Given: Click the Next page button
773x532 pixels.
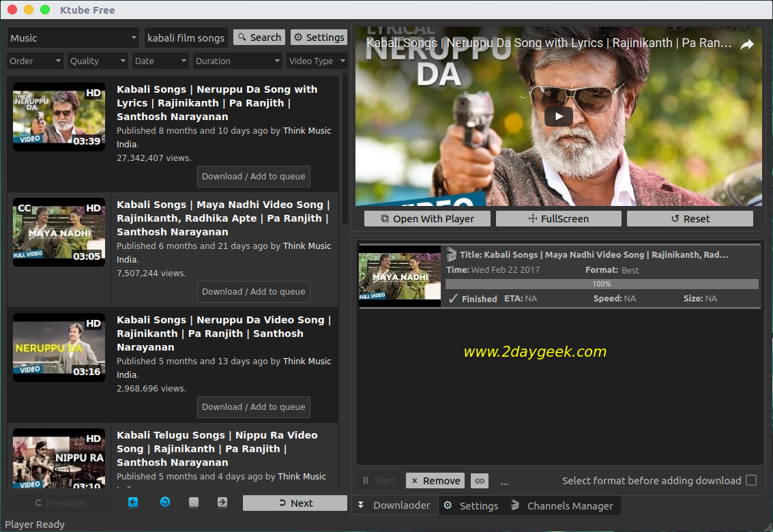Looking at the screenshot, I should 295,503.
